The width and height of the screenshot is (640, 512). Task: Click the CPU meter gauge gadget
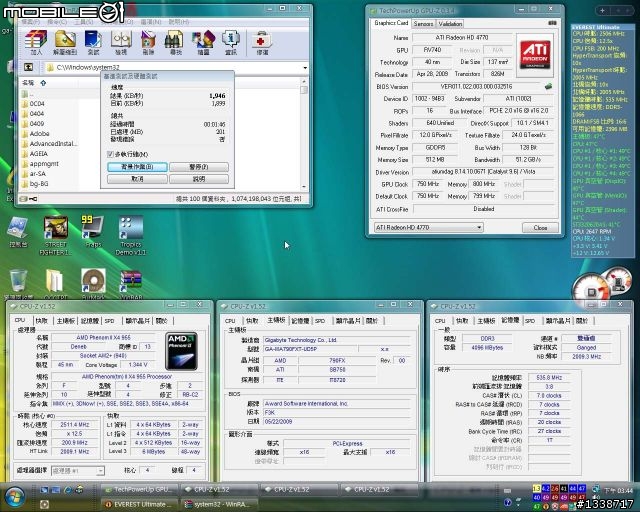coord(591,289)
